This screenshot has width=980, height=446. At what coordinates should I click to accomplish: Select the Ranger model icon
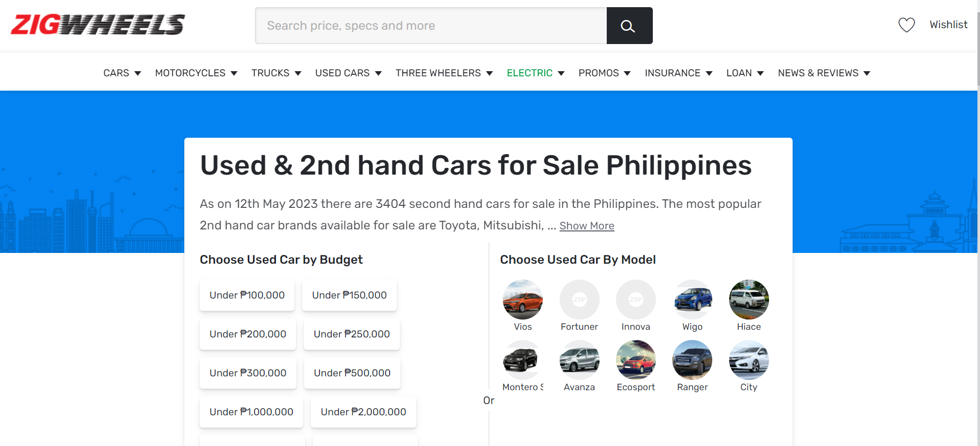coord(692,360)
